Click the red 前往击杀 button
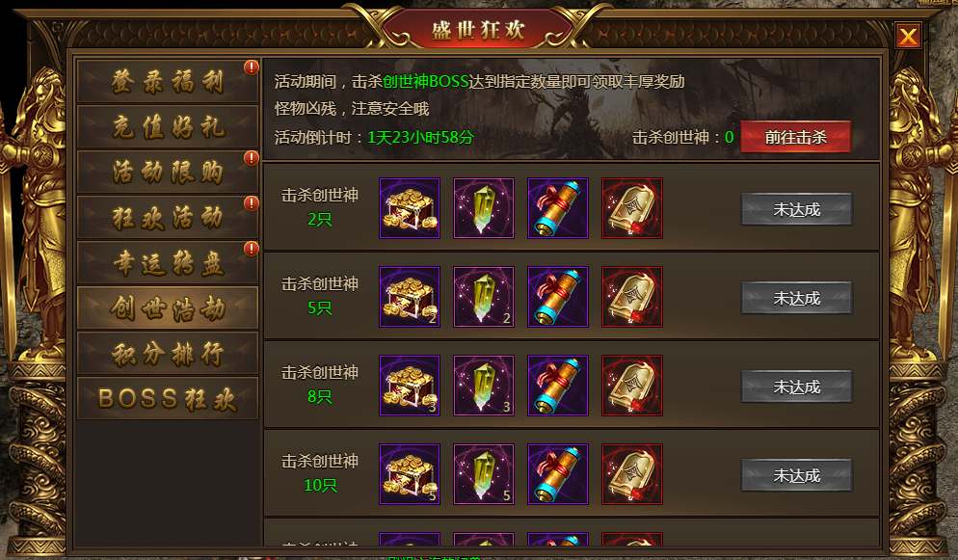This screenshot has width=958, height=560. coord(795,137)
